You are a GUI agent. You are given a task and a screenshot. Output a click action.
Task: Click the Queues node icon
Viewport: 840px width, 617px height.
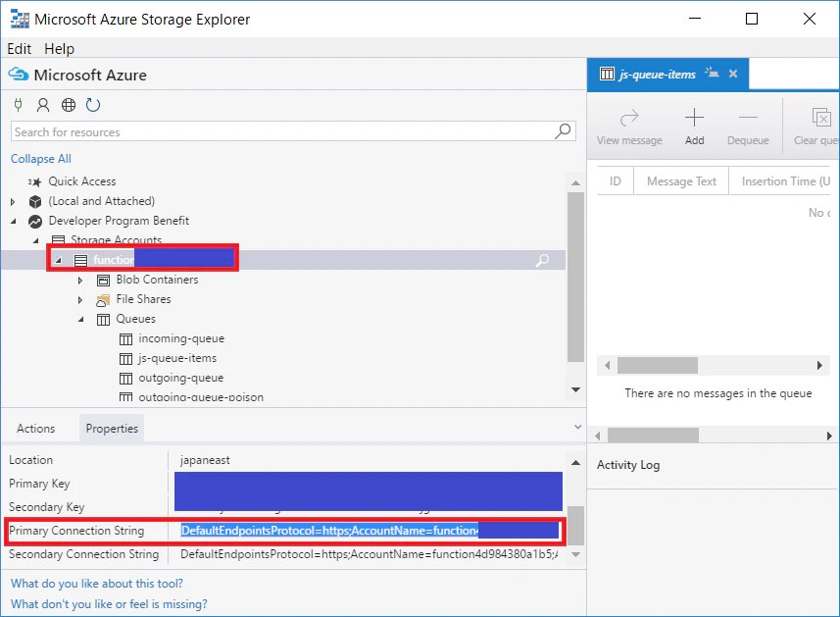(103, 320)
